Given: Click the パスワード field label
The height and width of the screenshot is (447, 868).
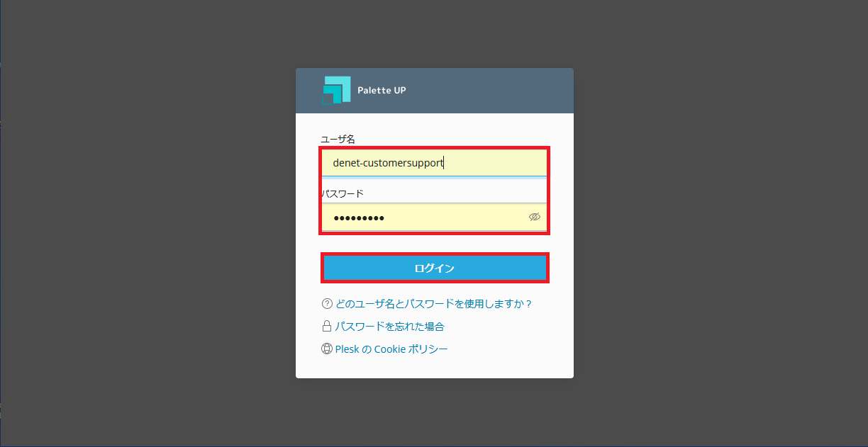Looking at the screenshot, I should tap(343, 193).
